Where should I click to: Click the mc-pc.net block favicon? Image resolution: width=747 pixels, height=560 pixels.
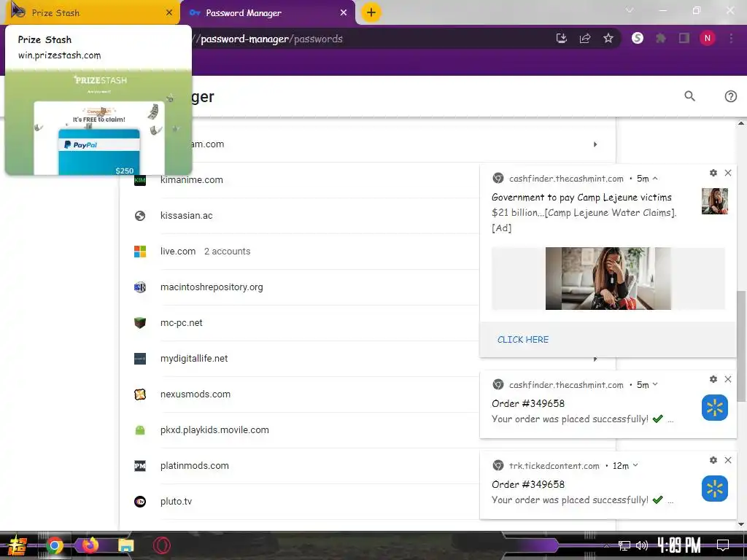pos(140,323)
